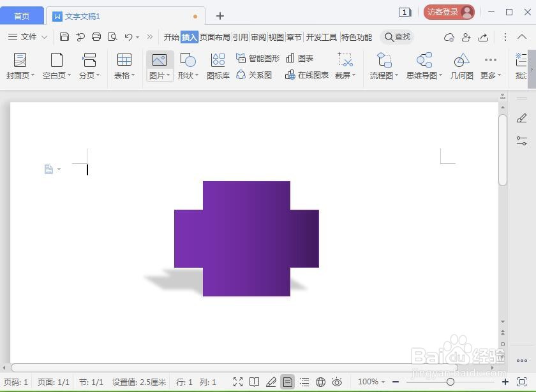This screenshot has height=392, width=536.
Task: Select page layout view icon
Action: point(288,382)
